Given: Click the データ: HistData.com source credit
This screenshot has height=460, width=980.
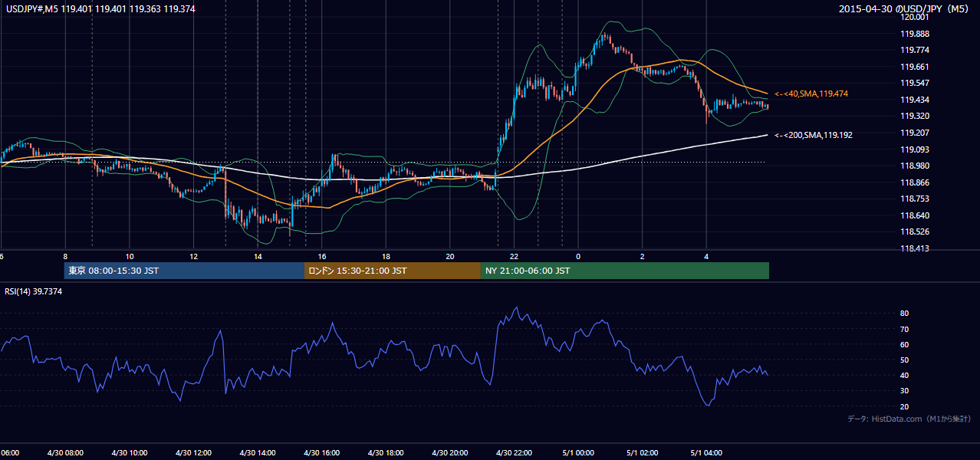Looking at the screenshot, I should [909, 419].
